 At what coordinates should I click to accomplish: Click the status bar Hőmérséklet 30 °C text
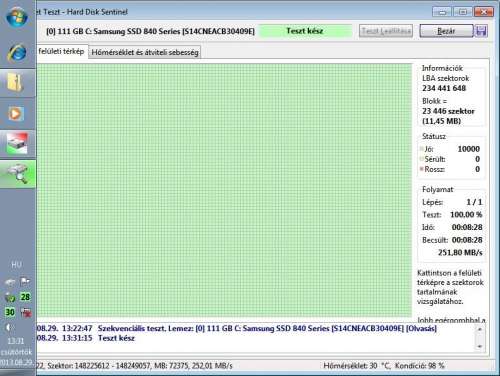pyautogui.click(x=356, y=366)
